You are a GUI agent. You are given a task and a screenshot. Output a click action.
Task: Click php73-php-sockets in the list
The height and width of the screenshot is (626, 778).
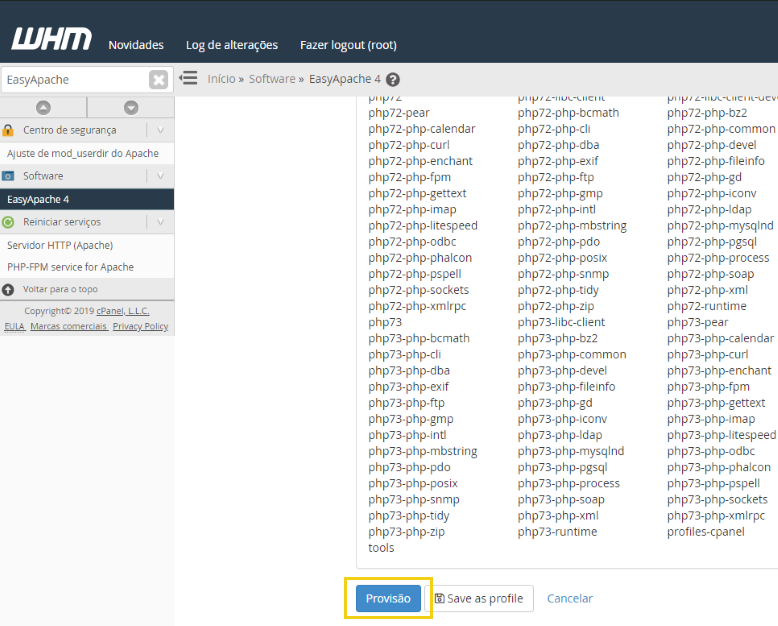tap(717, 499)
